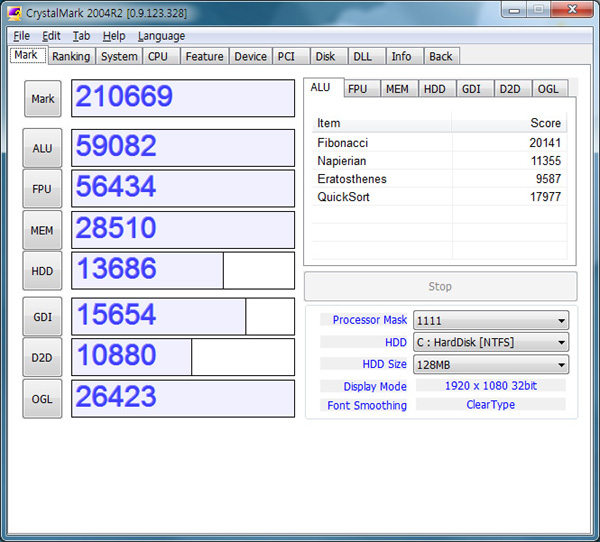Switch to the PCI tab
The height and width of the screenshot is (542, 600).
pos(291,56)
